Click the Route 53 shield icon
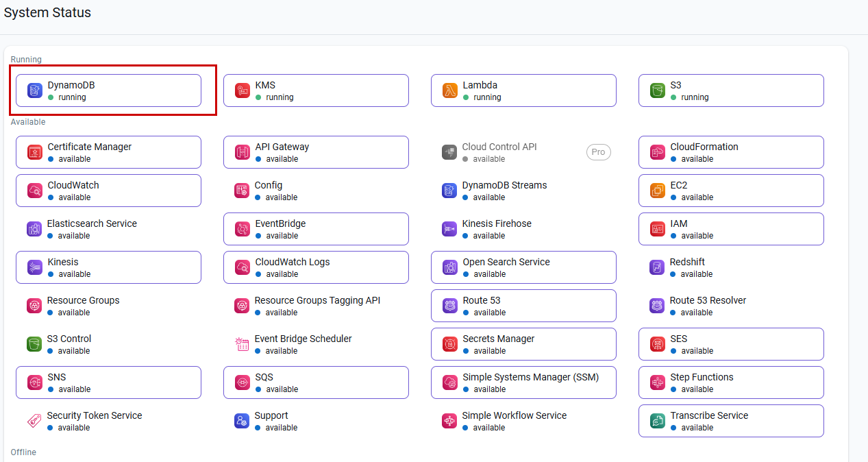 coord(450,306)
